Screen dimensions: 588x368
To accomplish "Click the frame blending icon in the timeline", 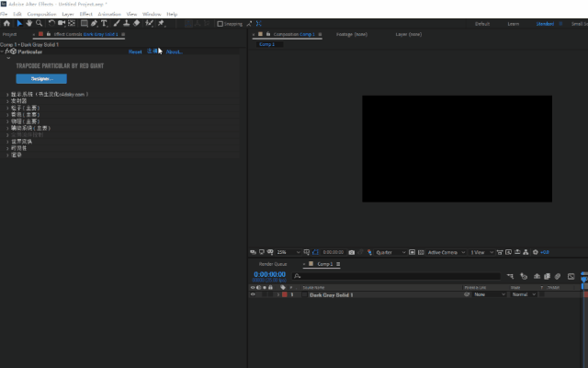I will [x=548, y=276].
